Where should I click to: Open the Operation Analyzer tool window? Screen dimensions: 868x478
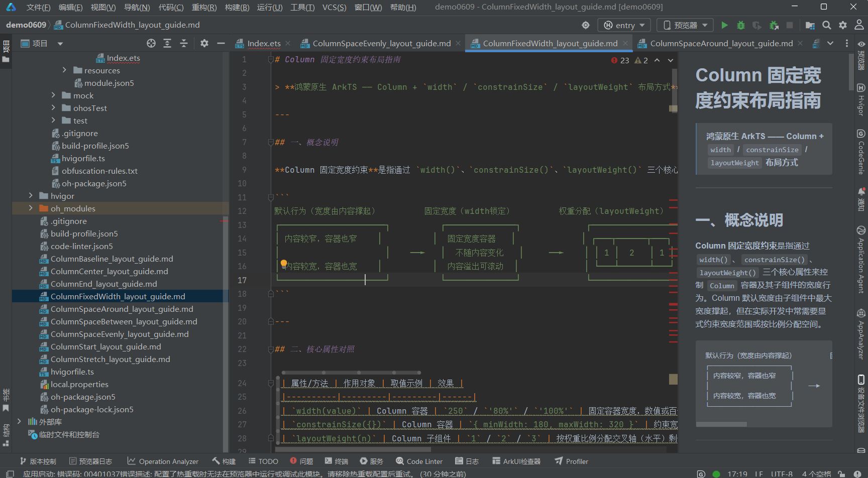(163, 461)
